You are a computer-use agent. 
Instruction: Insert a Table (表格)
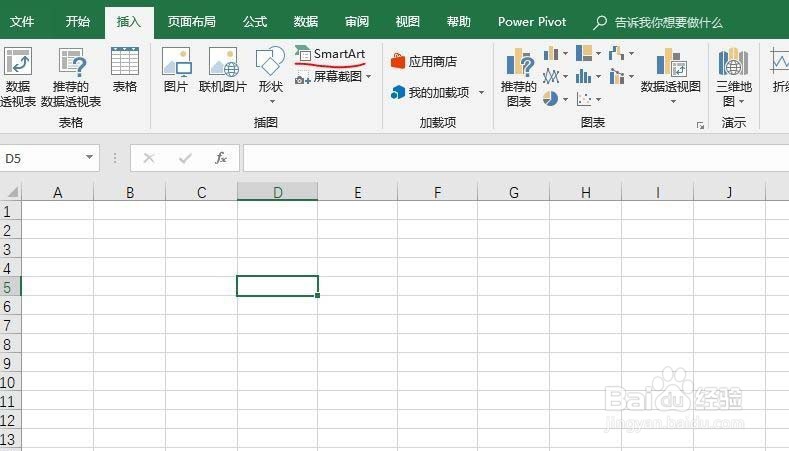click(x=124, y=69)
